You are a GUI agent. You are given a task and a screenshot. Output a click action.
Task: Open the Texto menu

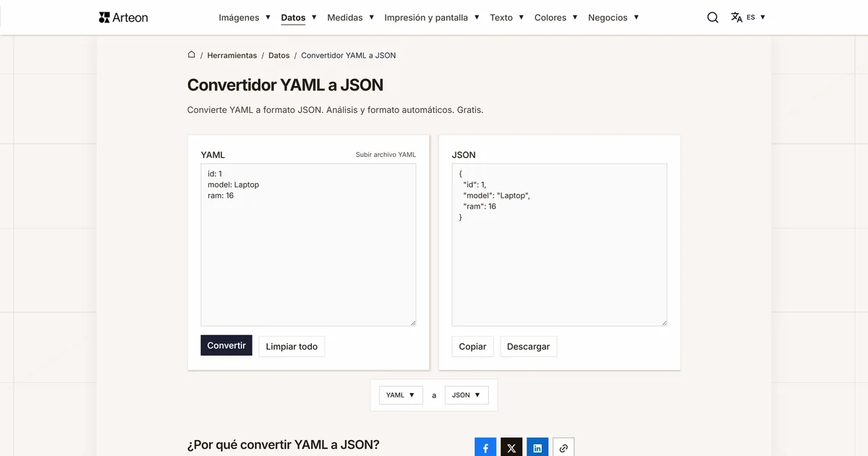coord(507,17)
